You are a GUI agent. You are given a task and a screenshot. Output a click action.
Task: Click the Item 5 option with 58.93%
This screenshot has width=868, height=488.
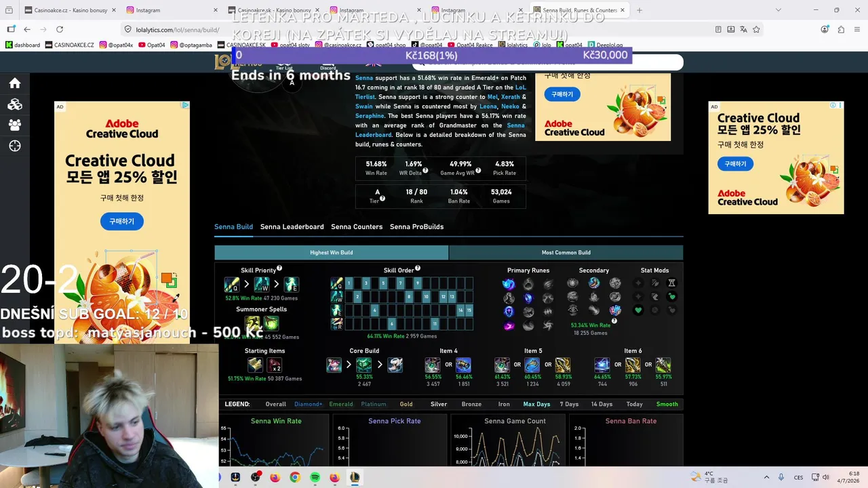pyautogui.click(x=563, y=365)
